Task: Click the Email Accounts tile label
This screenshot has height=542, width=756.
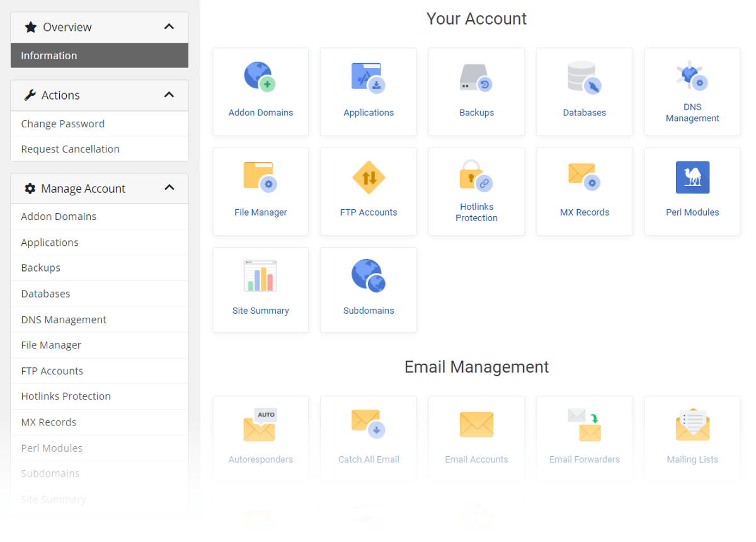Action: pyautogui.click(x=476, y=459)
